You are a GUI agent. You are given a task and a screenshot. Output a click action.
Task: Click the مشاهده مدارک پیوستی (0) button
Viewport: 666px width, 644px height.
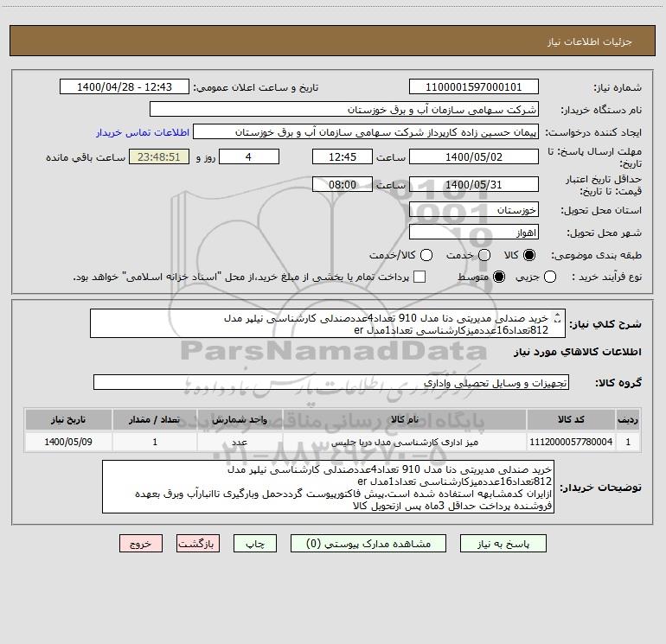(x=368, y=544)
